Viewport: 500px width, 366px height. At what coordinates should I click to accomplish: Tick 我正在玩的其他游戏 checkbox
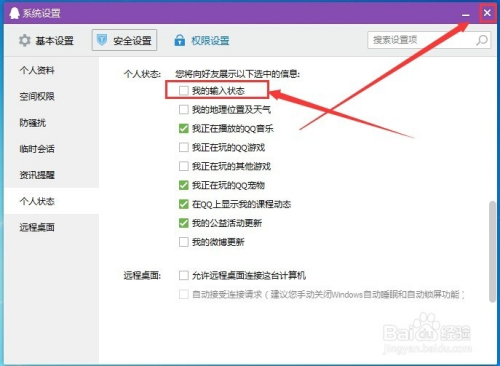point(184,166)
